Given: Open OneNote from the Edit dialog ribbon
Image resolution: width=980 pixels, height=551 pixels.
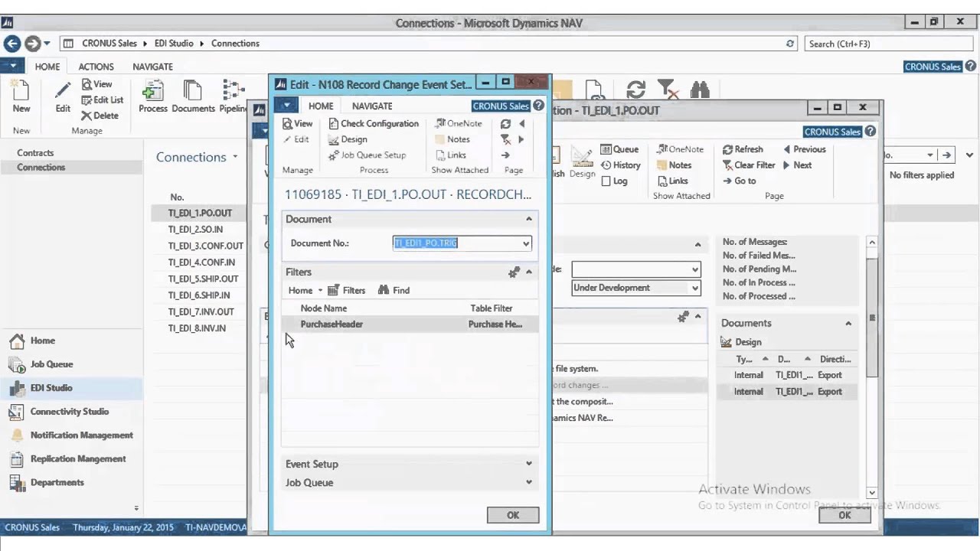Looking at the screenshot, I should (458, 123).
